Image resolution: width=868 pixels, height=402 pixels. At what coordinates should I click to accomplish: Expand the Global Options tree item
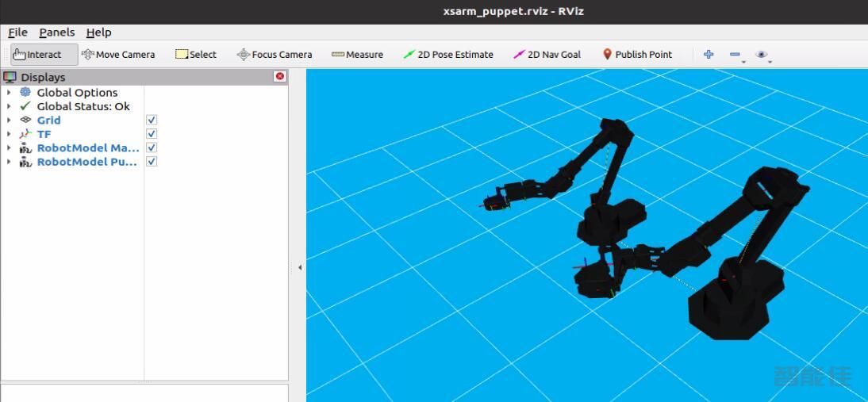pyautogui.click(x=9, y=93)
